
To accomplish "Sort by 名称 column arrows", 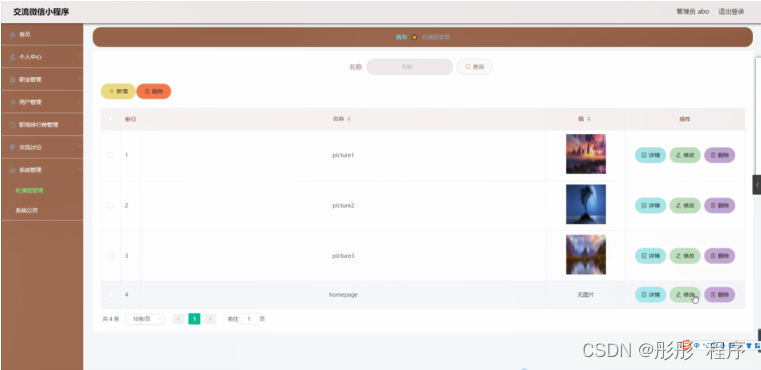I will [x=349, y=119].
